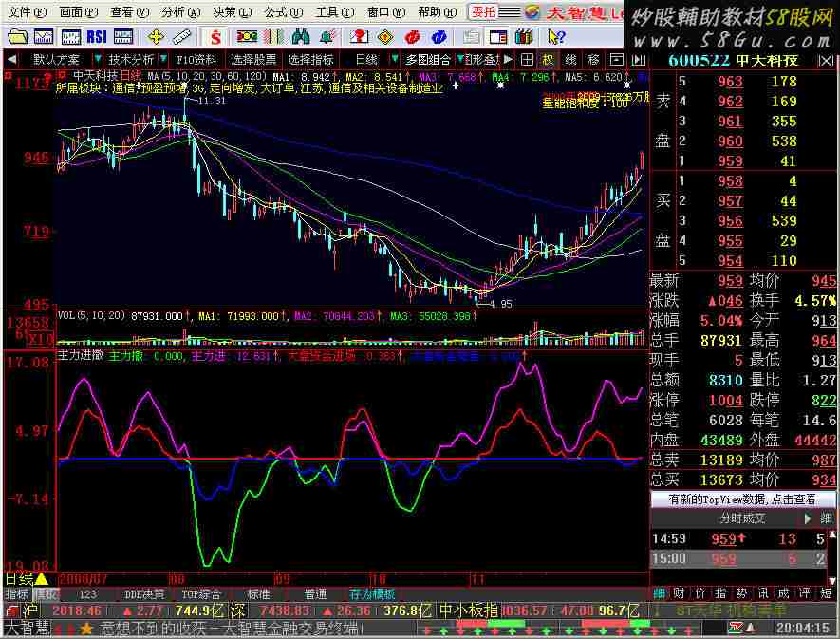Click the 600522 stock code title
Viewport: 840px width, 639px height.
pos(700,61)
